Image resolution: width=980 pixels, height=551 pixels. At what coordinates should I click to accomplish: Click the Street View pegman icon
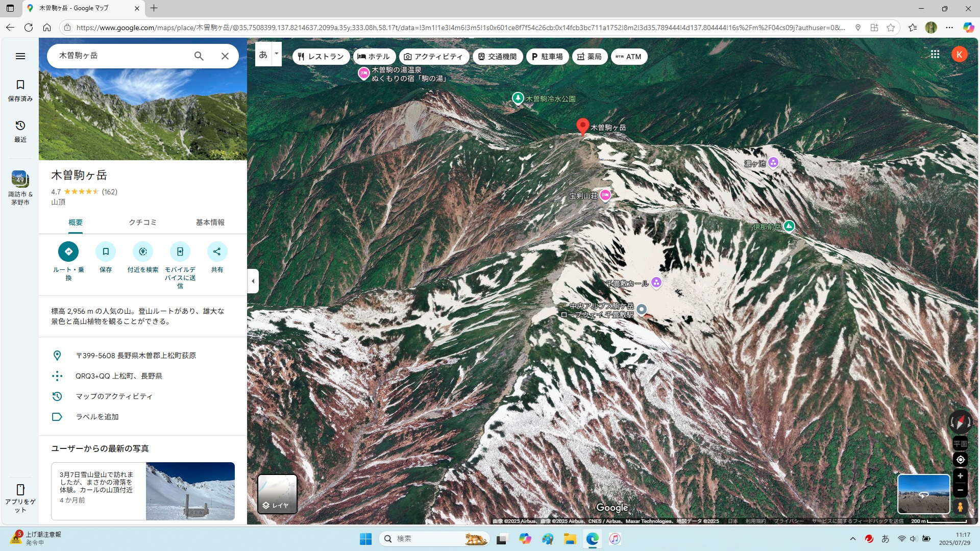[x=960, y=507]
